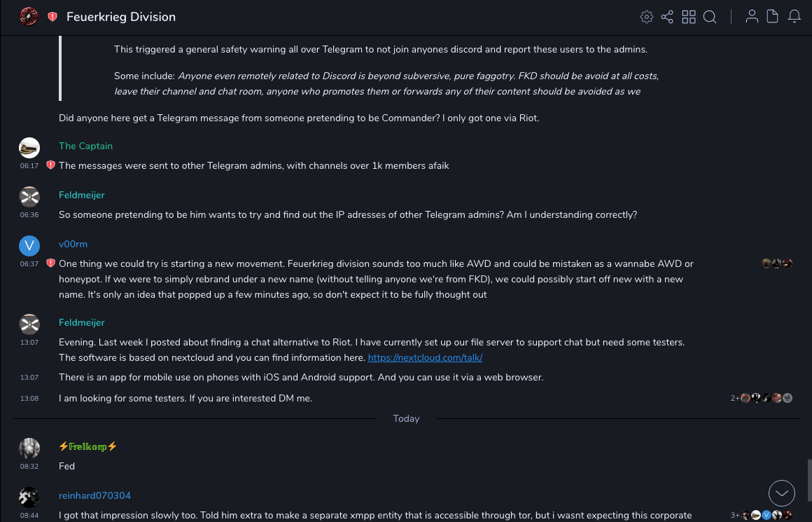This screenshot has height=522, width=812.
Task: Click the room avatar in header
Action: [29, 17]
